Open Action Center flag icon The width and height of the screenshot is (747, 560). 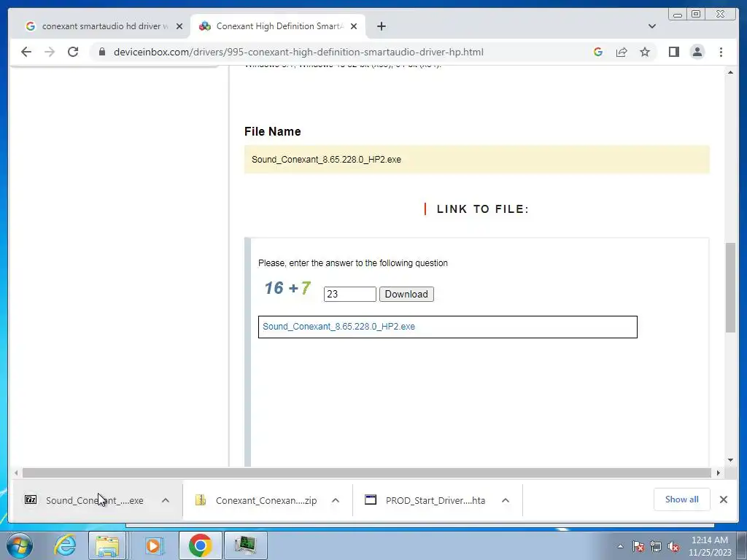[638, 546]
